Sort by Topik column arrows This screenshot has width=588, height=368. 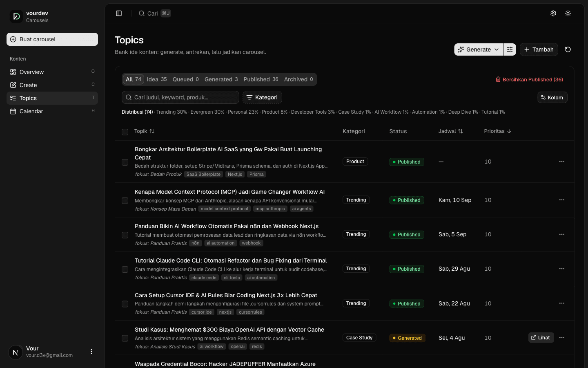tap(152, 131)
